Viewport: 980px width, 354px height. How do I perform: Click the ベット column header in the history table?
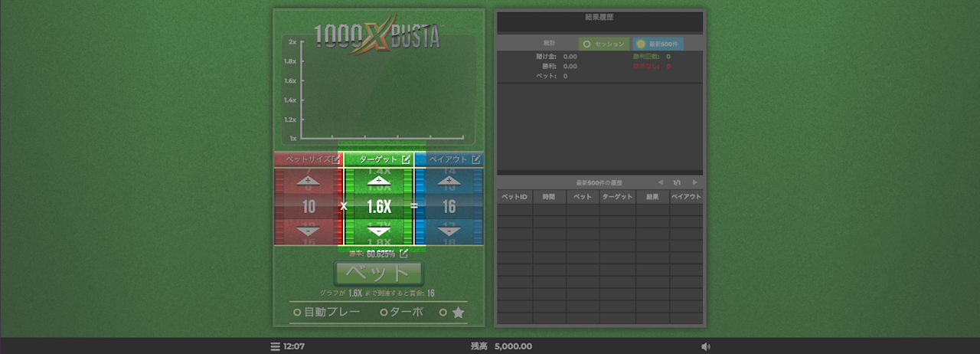(583, 197)
